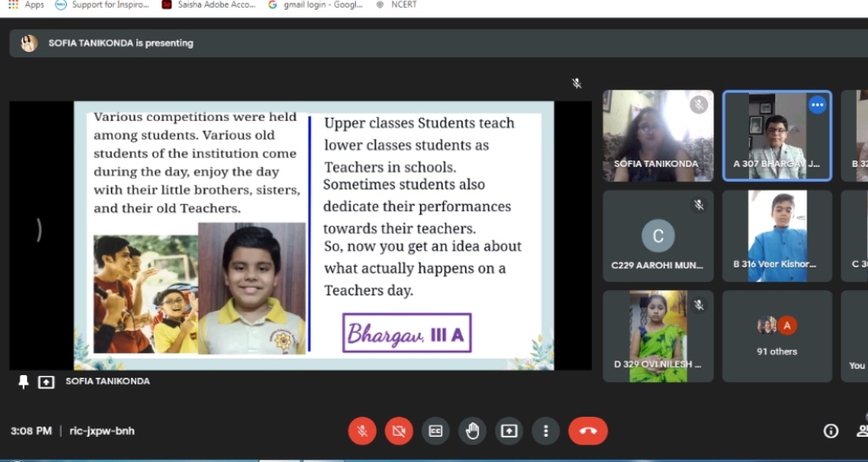Screen dimensions: 868x462
Task: Unpin the presentation using the pin icon
Action: (23, 382)
